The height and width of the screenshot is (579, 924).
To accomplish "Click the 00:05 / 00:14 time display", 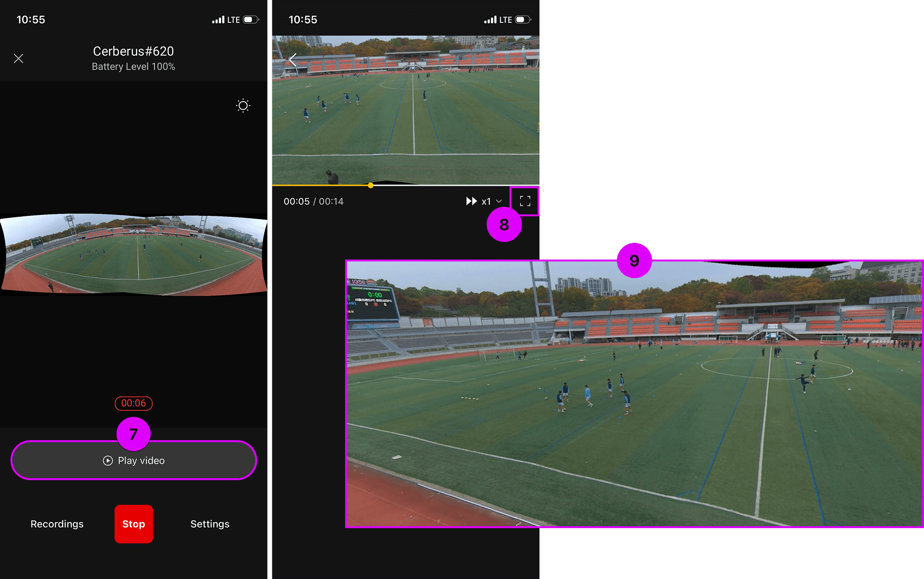I will [313, 202].
